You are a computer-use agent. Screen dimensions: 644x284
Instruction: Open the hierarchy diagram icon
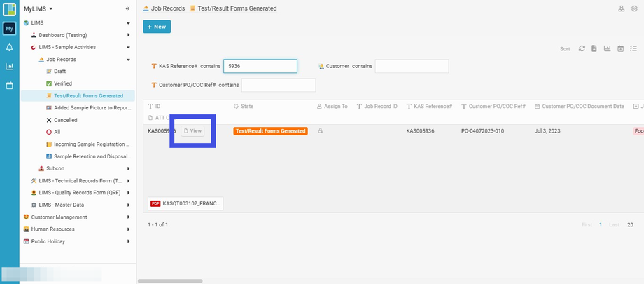point(622,8)
